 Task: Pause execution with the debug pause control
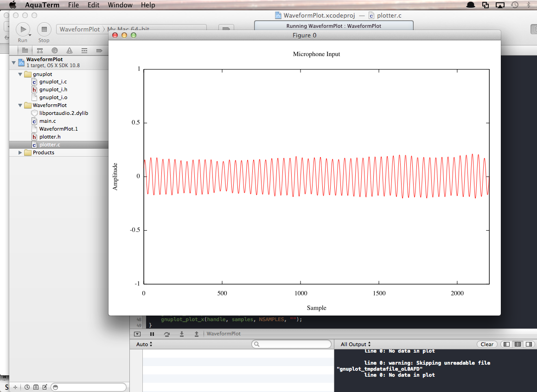pos(153,334)
